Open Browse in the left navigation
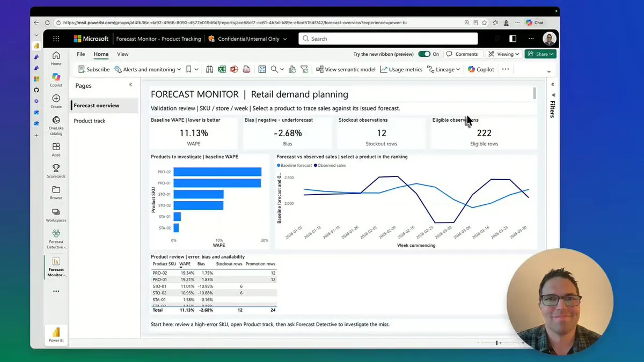This screenshot has height=362, width=644. [x=56, y=193]
